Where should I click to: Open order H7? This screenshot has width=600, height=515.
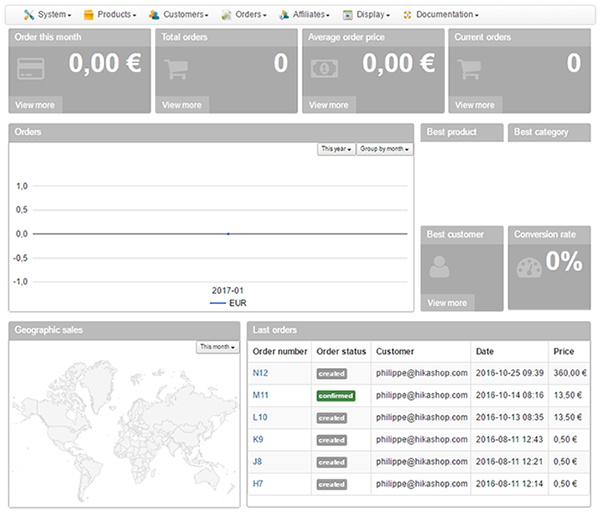click(258, 484)
